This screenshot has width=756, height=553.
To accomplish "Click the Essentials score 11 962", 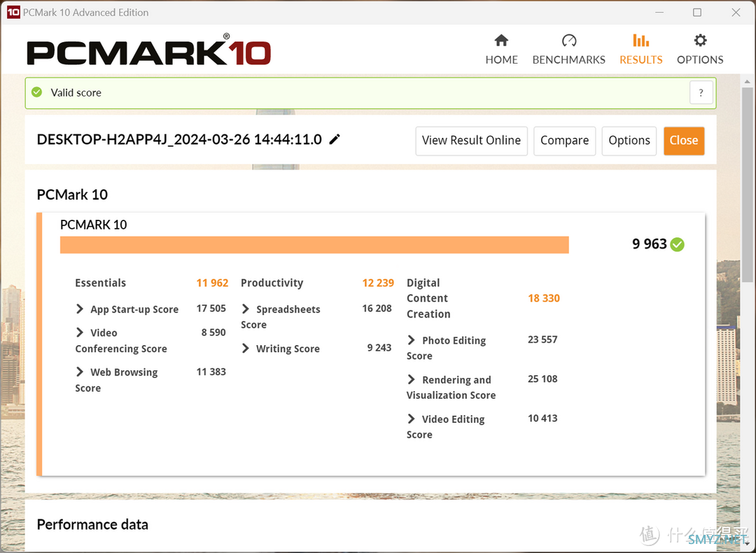I will [x=212, y=283].
